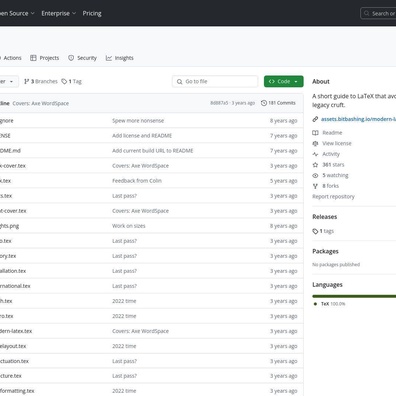Open assets.bitbashing.io link in About
Screen dimensions: 396x396
tap(358, 119)
